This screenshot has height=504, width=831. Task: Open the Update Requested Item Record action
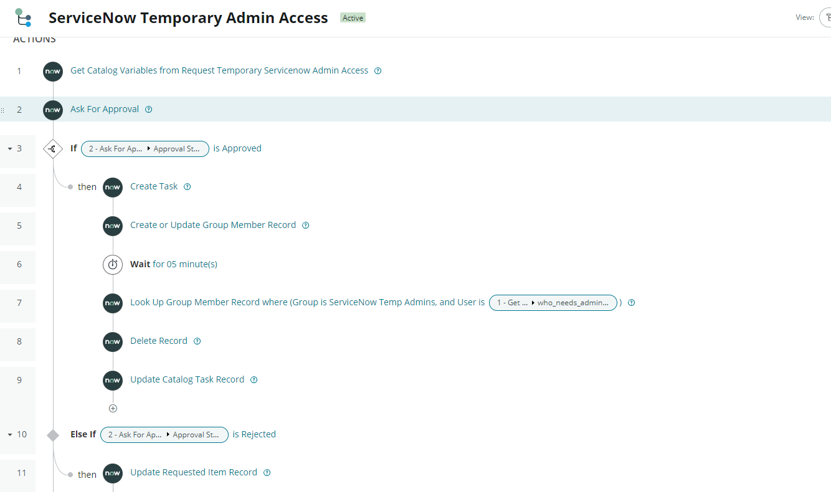(194, 473)
